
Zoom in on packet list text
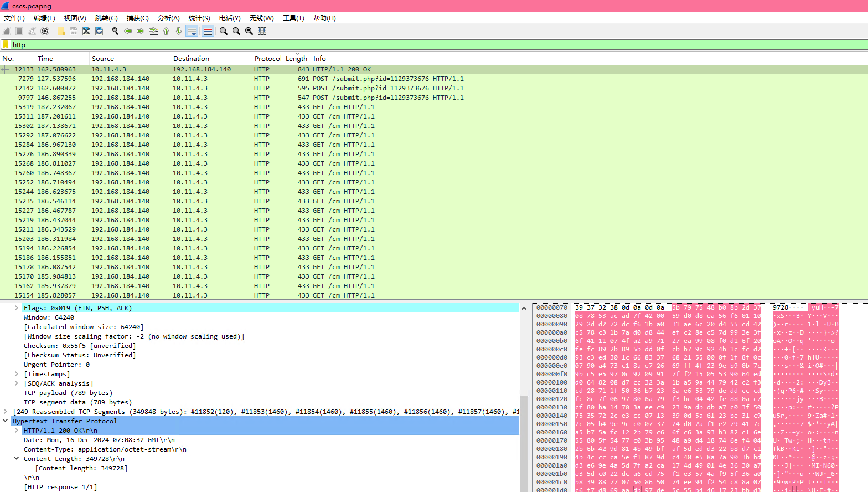224,31
